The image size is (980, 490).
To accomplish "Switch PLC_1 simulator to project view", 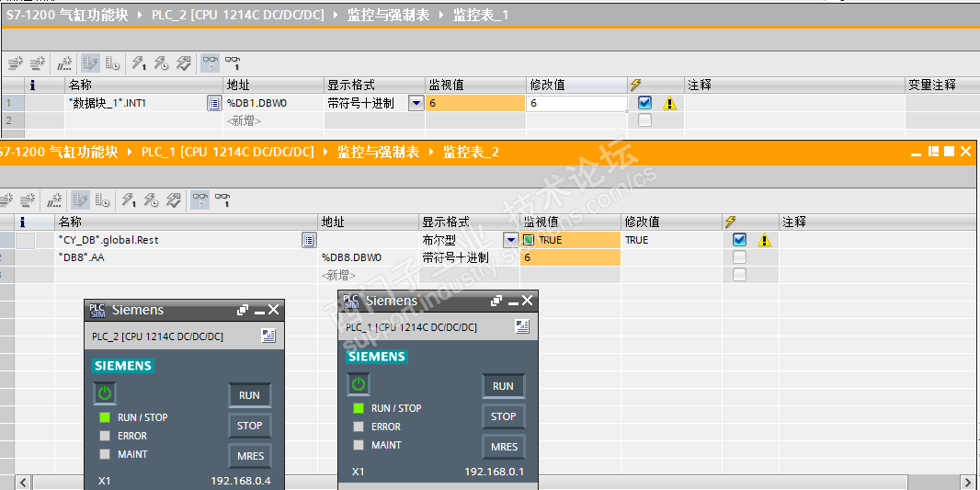I will 522,326.
